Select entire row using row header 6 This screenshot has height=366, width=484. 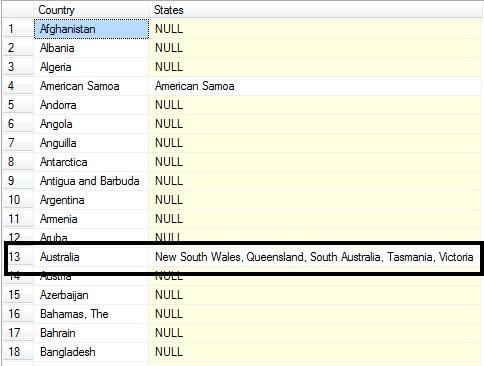[x=18, y=124]
